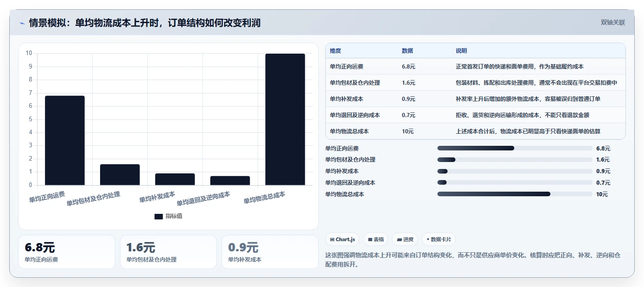Viewport: 644px width, 287px height.
Task: Click the 单均补发成本 x-axis label
Action: click(x=158, y=197)
